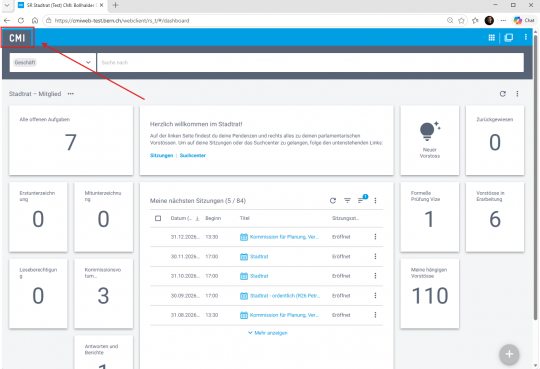Image resolution: width=540 pixels, height=369 pixels.
Task: Open the windows overview icon in header
Action: click(x=509, y=38)
